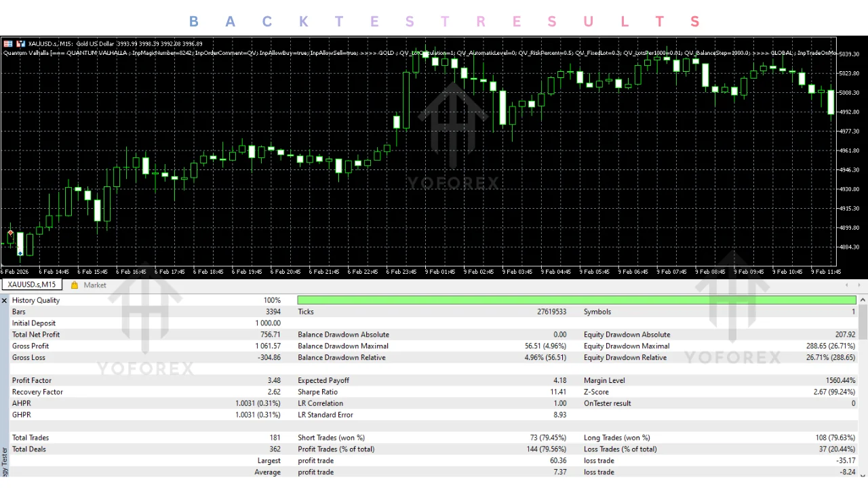Click the chart price label 5039.30

coord(850,54)
